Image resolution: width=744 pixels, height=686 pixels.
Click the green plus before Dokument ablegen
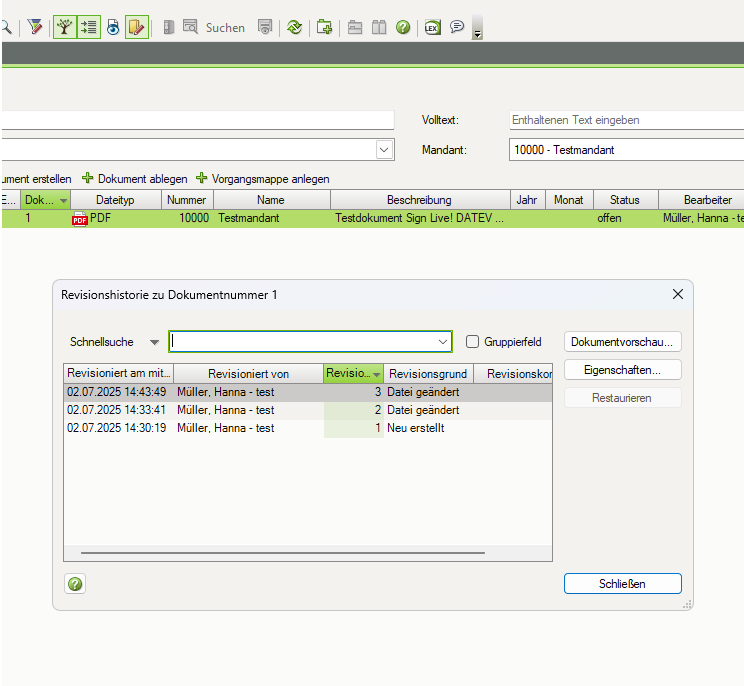coord(88,178)
